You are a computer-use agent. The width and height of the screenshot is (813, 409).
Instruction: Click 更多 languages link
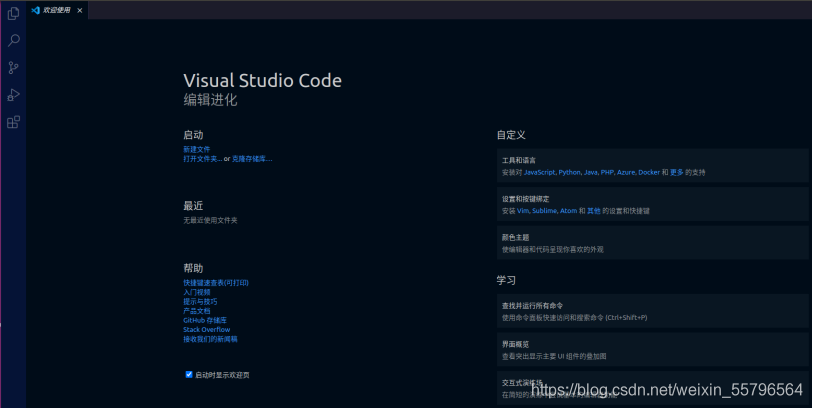click(677, 172)
